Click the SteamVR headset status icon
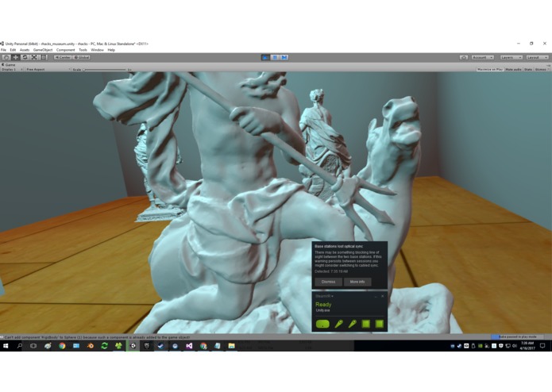 [322, 324]
